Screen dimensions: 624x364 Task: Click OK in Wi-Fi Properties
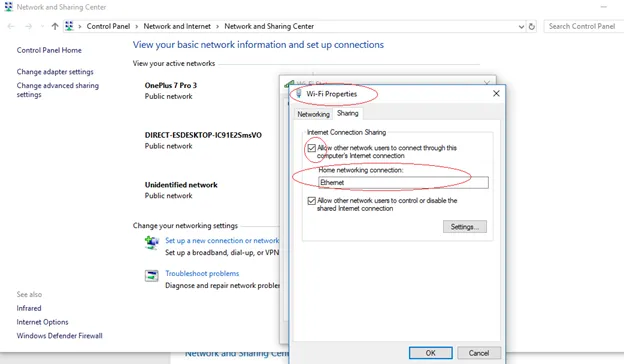coord(431,353)
